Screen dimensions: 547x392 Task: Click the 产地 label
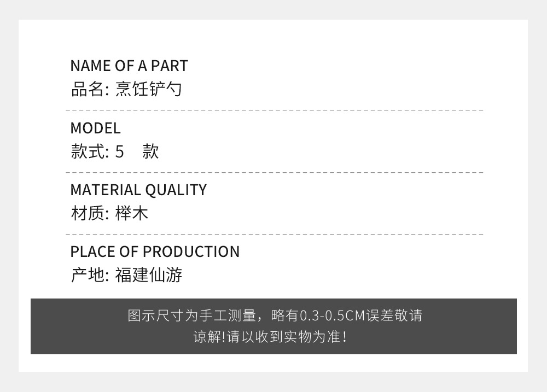click(88, 275)
